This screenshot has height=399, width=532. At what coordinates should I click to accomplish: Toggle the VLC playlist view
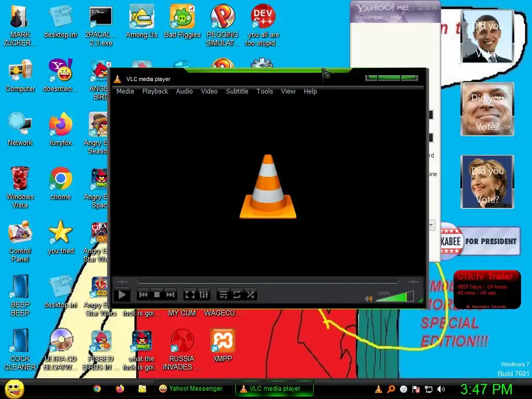coord(223,295)
